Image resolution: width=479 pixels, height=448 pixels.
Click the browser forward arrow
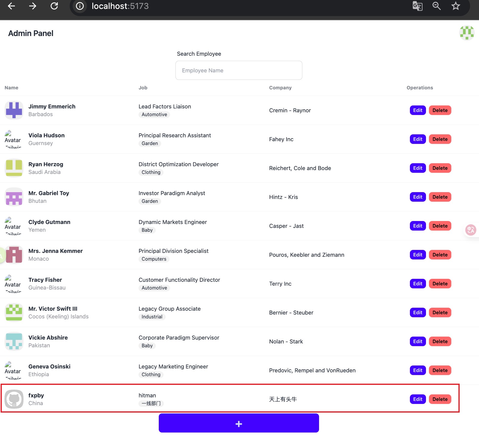[x=32, y=6]
